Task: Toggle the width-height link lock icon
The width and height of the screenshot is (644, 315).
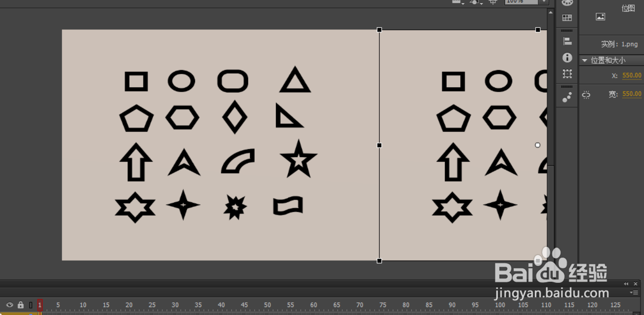Action: [x=586, y=94]
